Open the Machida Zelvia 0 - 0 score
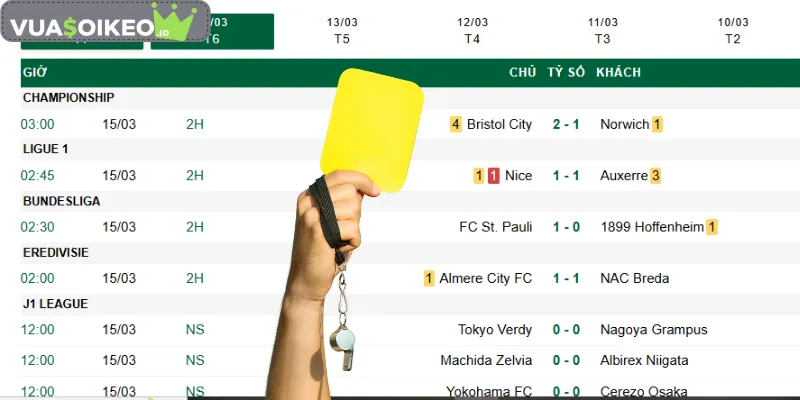 565,360
